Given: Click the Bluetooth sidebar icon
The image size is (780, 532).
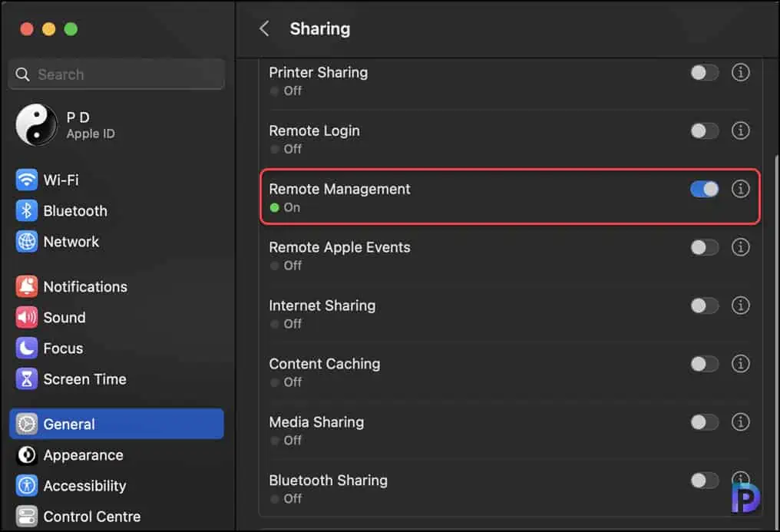Looking at the screenshot, I should pos(26,211).
